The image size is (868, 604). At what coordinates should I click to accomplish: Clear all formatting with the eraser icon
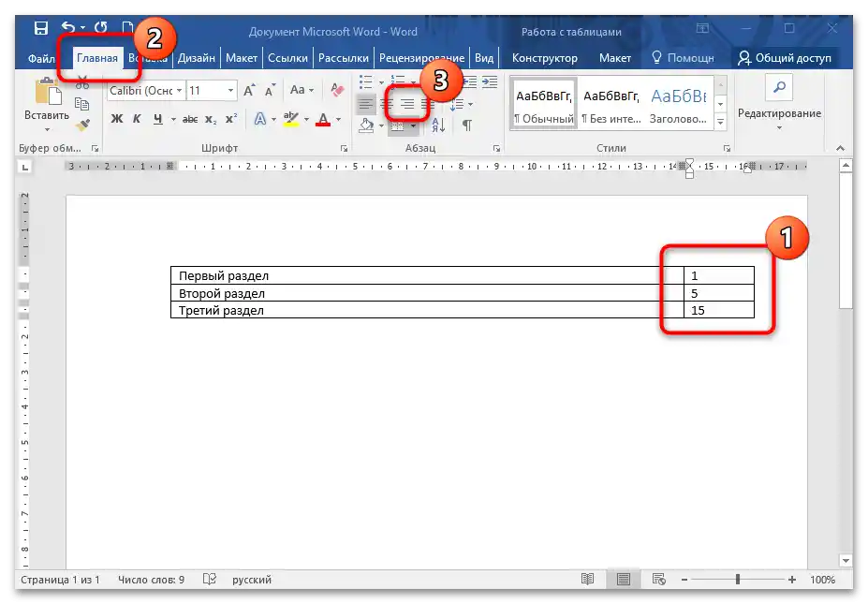(x=337, y=90)
